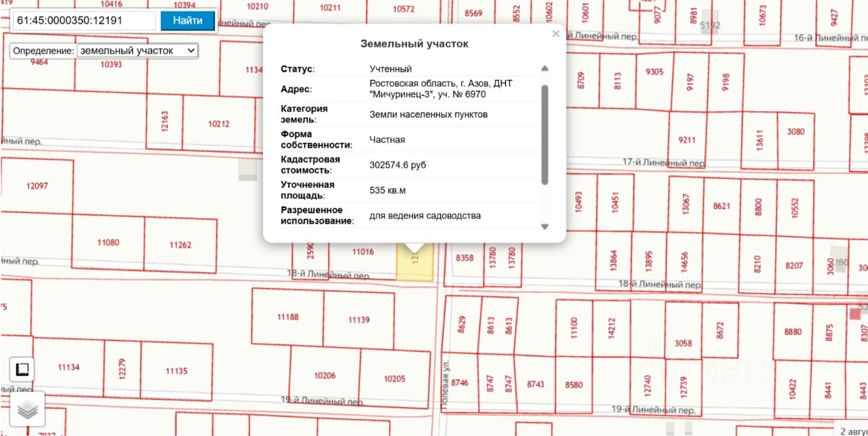Click the Найти search button
Image resolution: width=868 pixels, height=436 pixels.
point(188,20)
